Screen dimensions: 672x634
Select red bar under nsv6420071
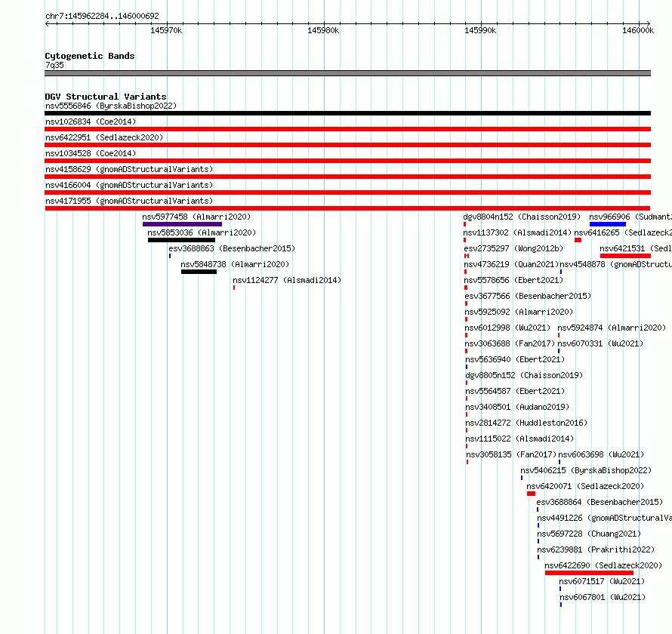tap(532, 494)
